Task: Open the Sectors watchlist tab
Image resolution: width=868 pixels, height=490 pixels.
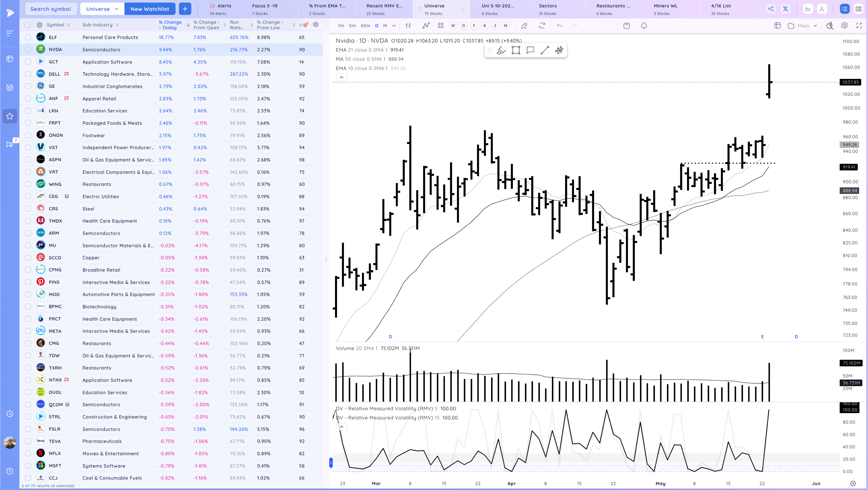Action: point(548,9)
